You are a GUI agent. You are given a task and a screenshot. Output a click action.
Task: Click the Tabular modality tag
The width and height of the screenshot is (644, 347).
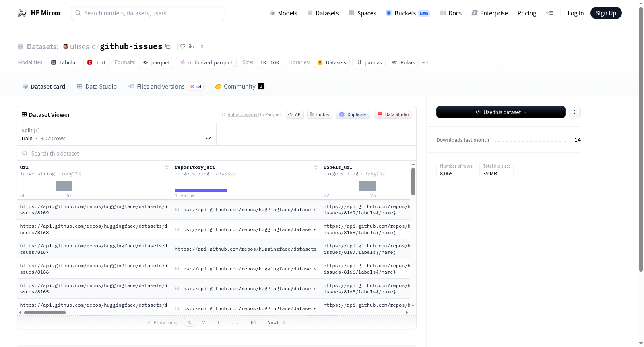(64, 62)
